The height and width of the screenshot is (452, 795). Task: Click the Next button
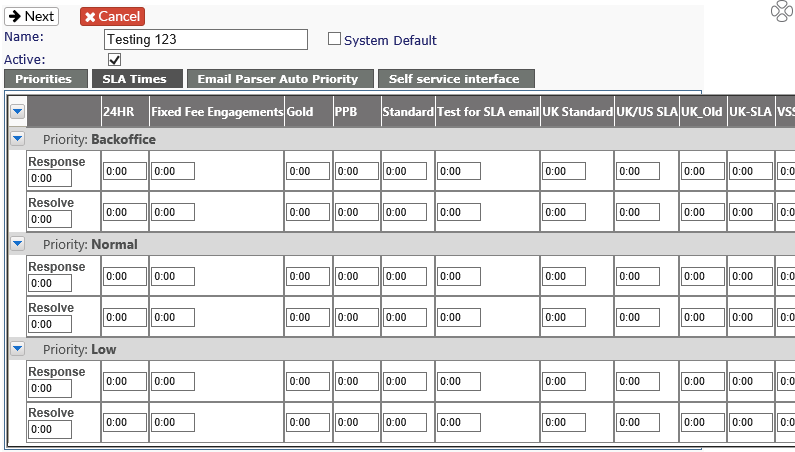(x=31, y=16)
